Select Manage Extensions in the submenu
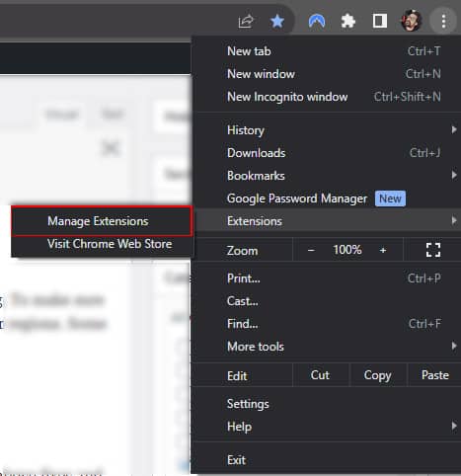 click(x=102, y=221)
